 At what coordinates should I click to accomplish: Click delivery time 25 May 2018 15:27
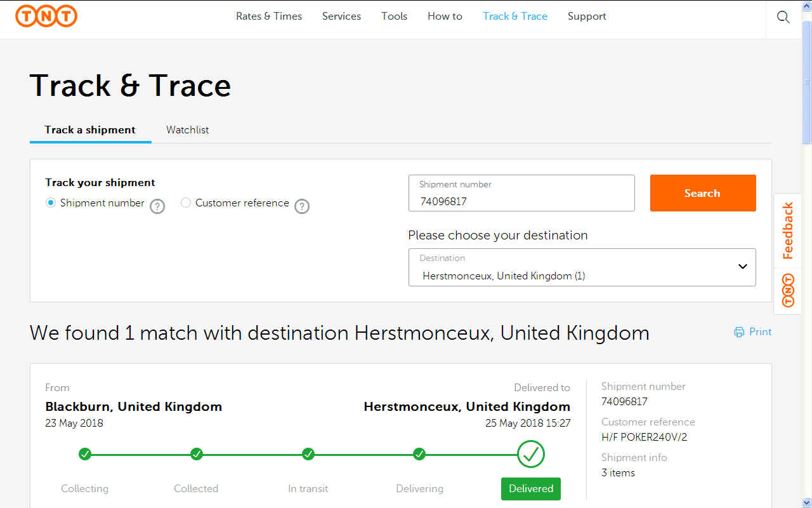528,424
